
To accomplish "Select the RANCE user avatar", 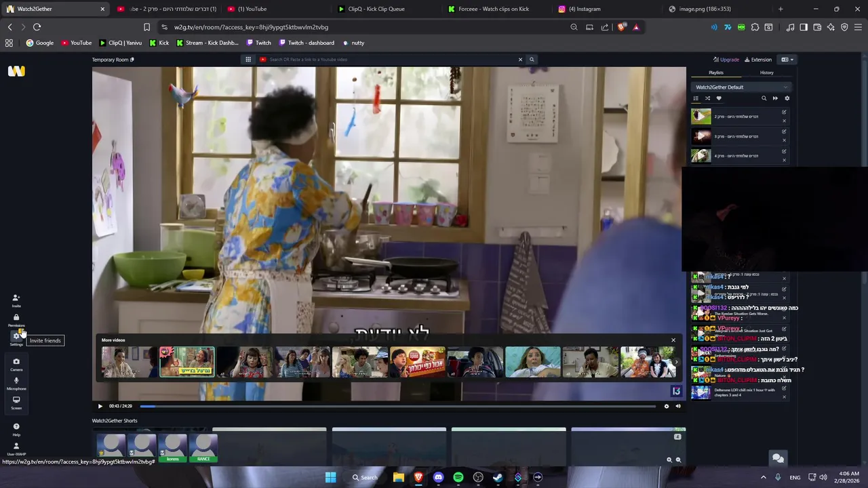I will coord(203,448).
